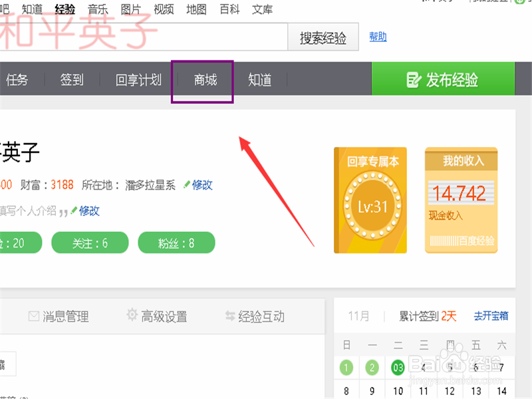Open 文库 in the top navigation
The width and height of the screenshot is (532, 399).
[262, 9]
